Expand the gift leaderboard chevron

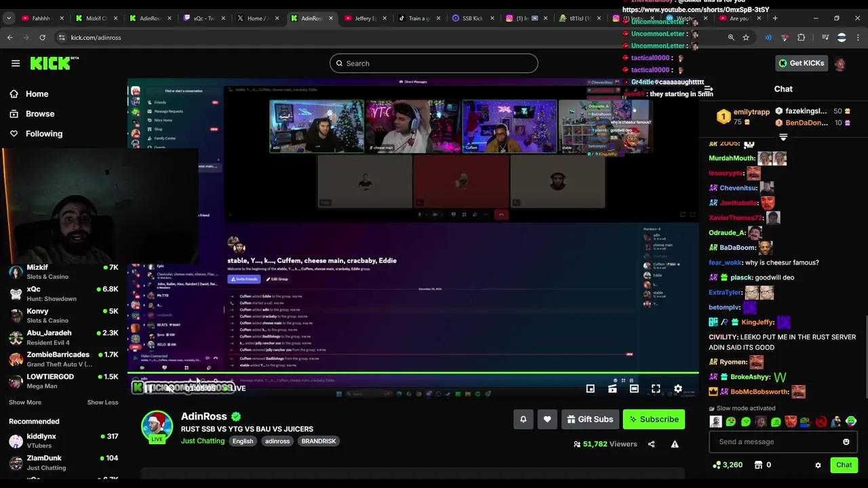783,137
